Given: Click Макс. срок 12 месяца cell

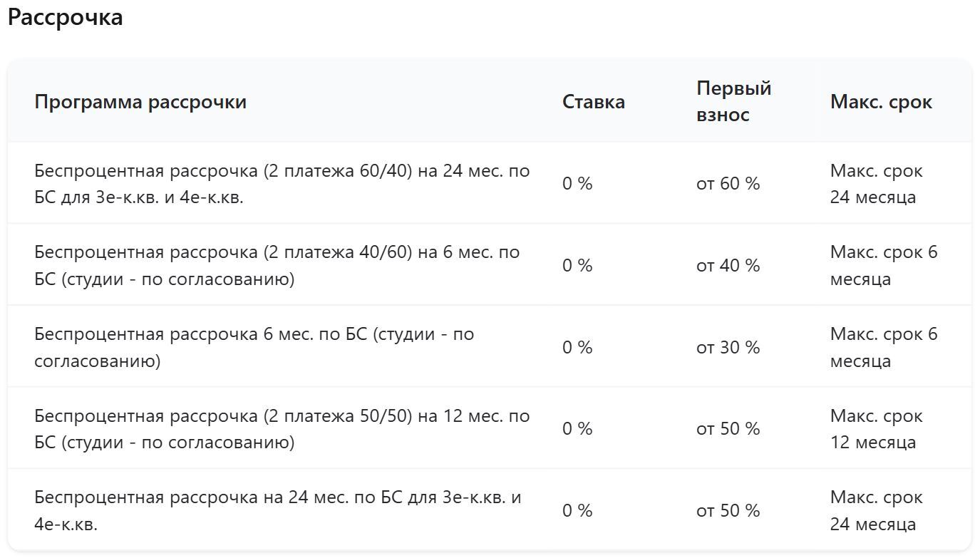Looking at the screenshot, I should (877, 428).
